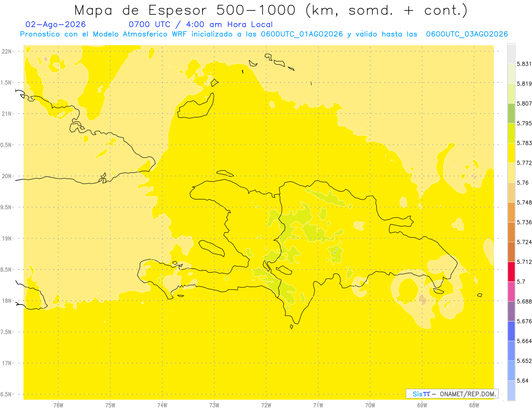Click the colorbar value 5.64
532x411 pixels.
(523, 381)
